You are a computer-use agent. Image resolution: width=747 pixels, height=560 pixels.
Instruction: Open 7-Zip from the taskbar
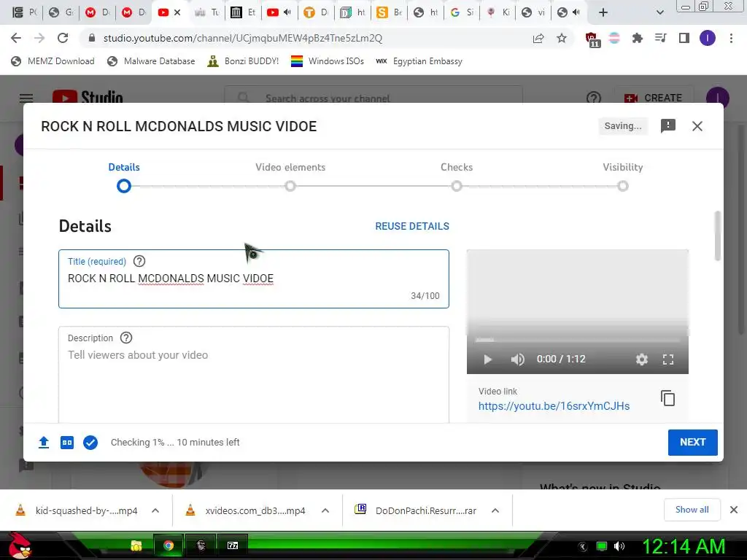[x=233, y=545]
